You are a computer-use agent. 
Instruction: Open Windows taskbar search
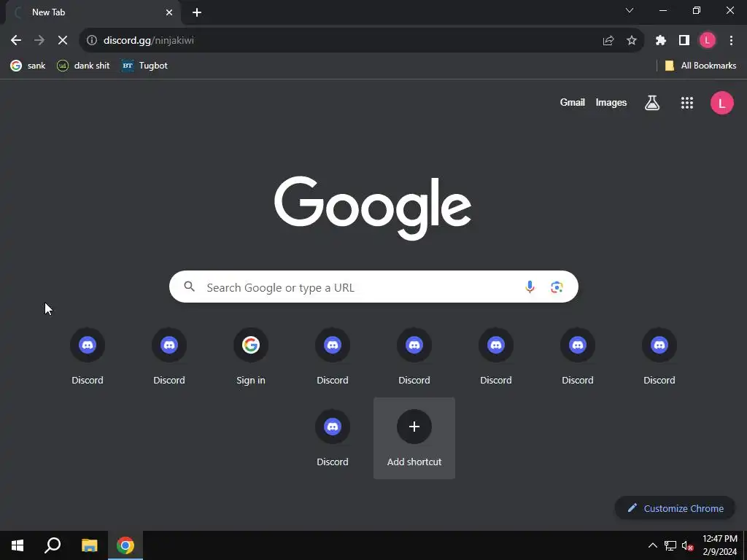point(53,545)
